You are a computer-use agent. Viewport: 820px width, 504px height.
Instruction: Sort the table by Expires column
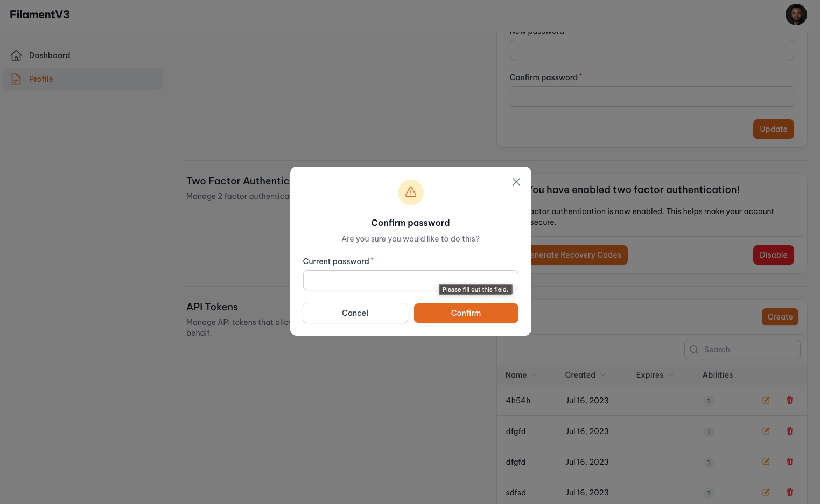coord(654,375)
